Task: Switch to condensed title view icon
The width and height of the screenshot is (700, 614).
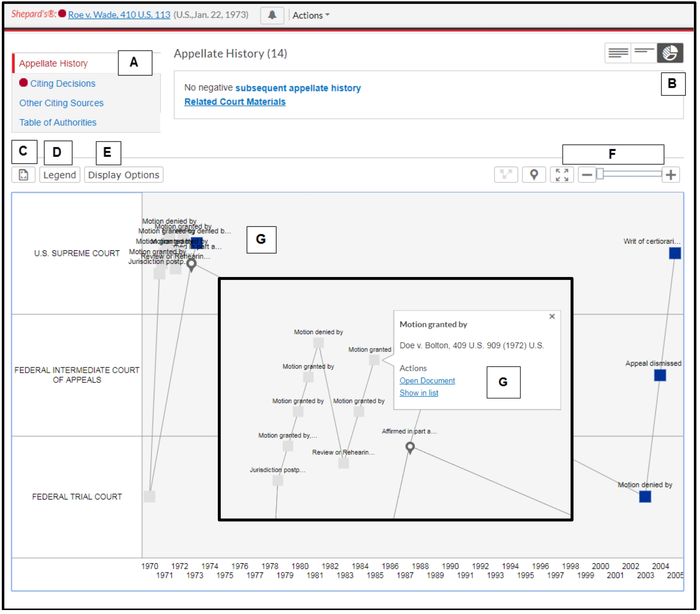Action: [x=644, y=53]
